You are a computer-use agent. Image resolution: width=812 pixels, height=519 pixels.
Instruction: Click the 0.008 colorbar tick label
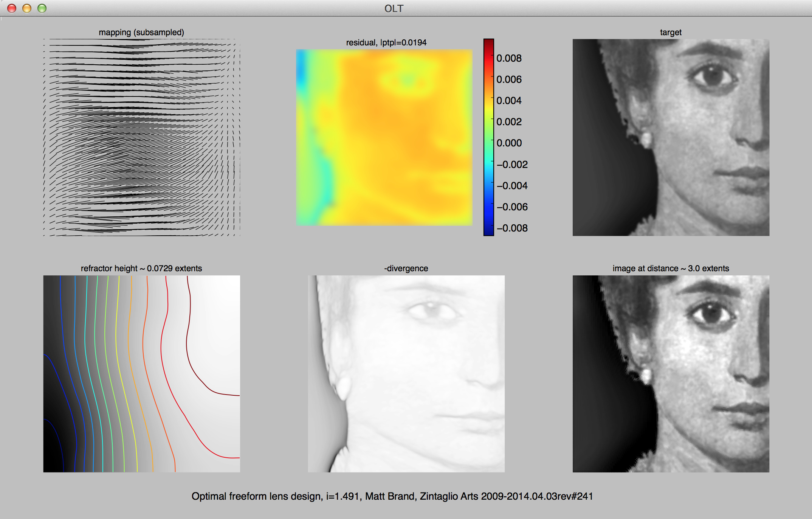509,58
